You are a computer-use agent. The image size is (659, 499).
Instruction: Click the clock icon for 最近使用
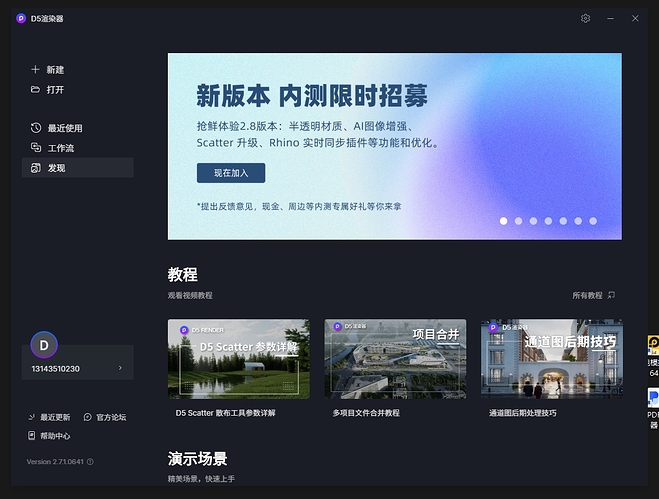point(36,128)
